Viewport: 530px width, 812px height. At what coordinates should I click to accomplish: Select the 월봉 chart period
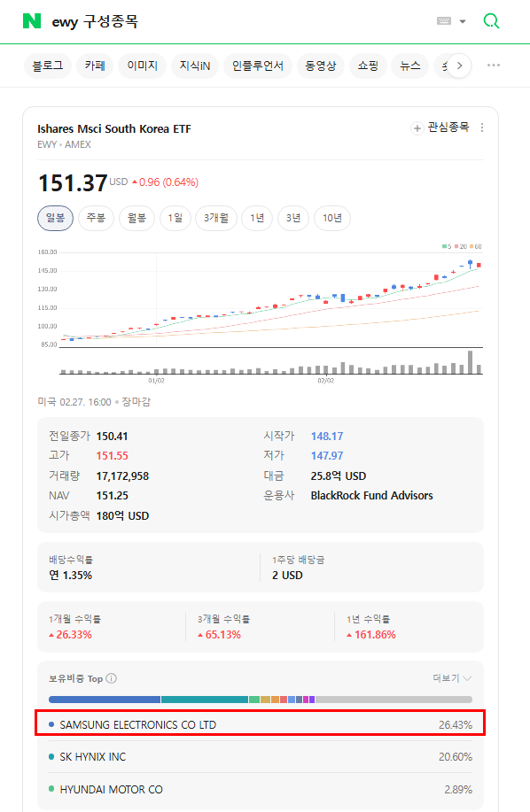136,218
